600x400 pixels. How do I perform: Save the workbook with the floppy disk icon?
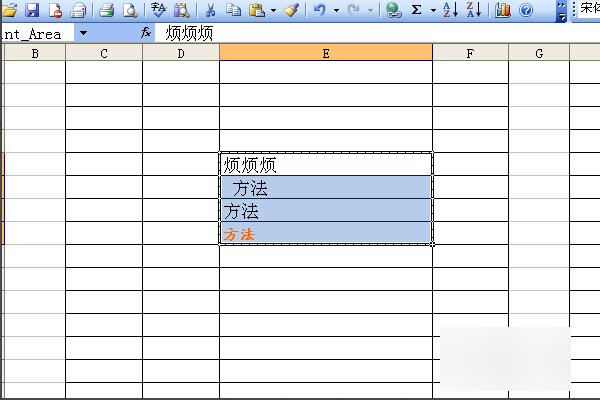pyautogui.click(x=32, y=10)
